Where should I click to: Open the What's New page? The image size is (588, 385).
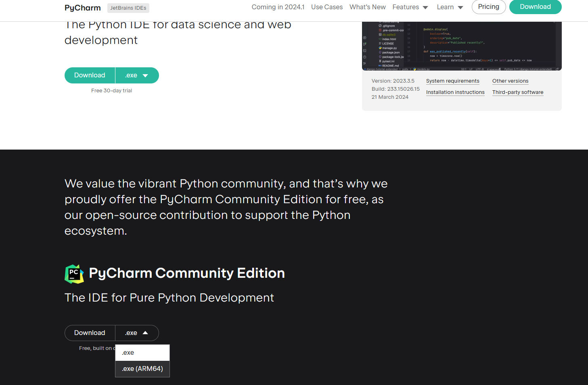point(368,7)
